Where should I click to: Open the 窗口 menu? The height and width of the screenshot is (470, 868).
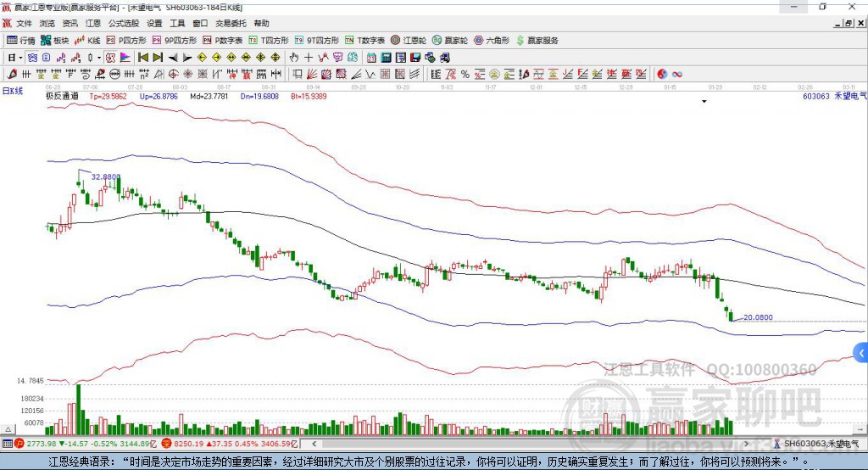tap(200, 23)
